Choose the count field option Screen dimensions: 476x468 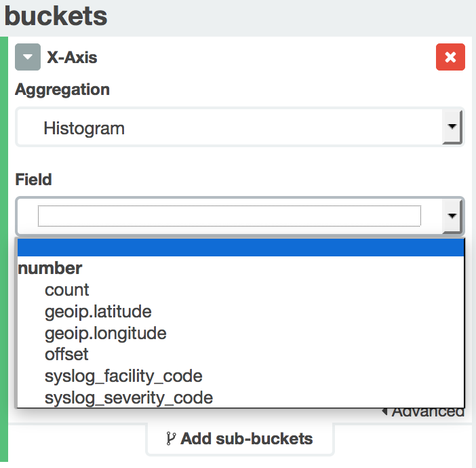click(66, 290)
